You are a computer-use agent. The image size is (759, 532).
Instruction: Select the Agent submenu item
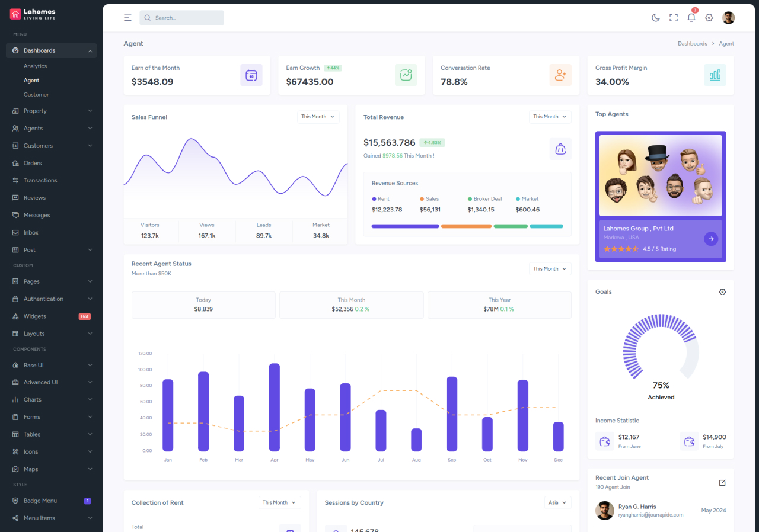point(31,81)
